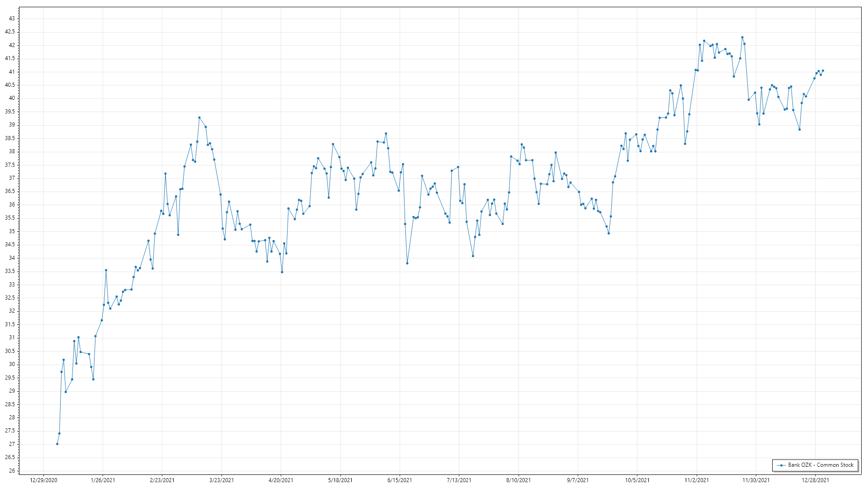Image resolution: width=868 pixels, height=488 pixels.
Task: Click the x-axis label 7/13/2021
Action: coord(459,480)
